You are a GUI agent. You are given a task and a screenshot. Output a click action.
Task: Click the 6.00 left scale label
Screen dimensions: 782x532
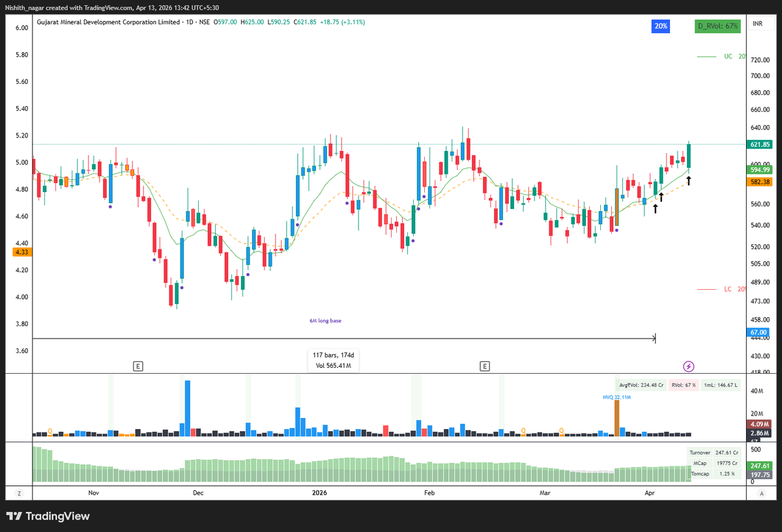pos(22,28)
